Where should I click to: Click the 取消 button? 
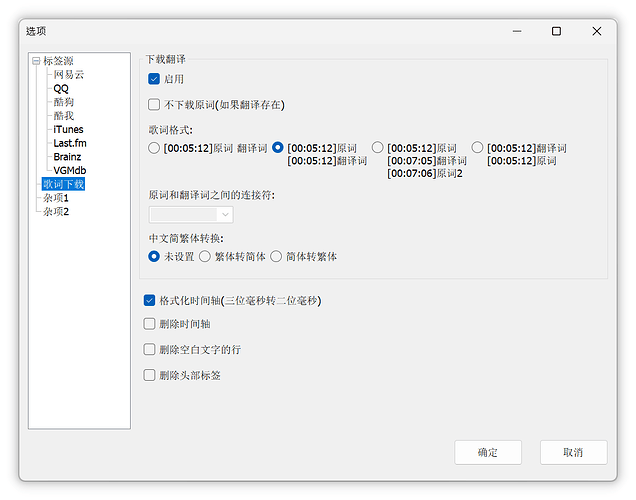point(574,453)
